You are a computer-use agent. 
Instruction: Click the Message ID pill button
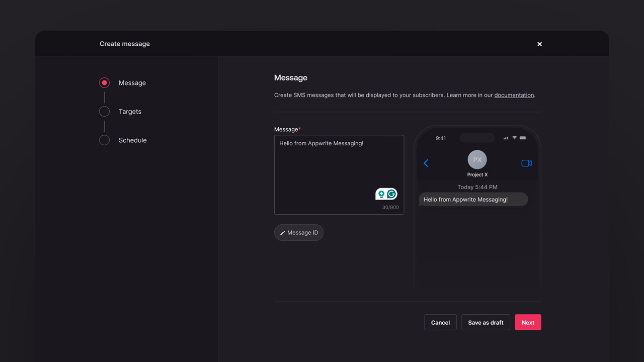pyautogui.click(x=299, y=233)
